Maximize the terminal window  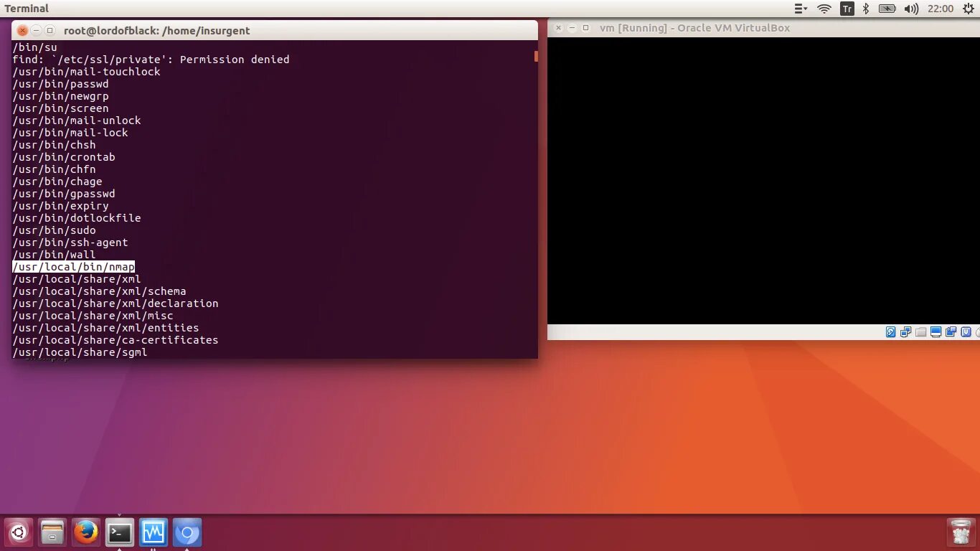click(50, 30)
